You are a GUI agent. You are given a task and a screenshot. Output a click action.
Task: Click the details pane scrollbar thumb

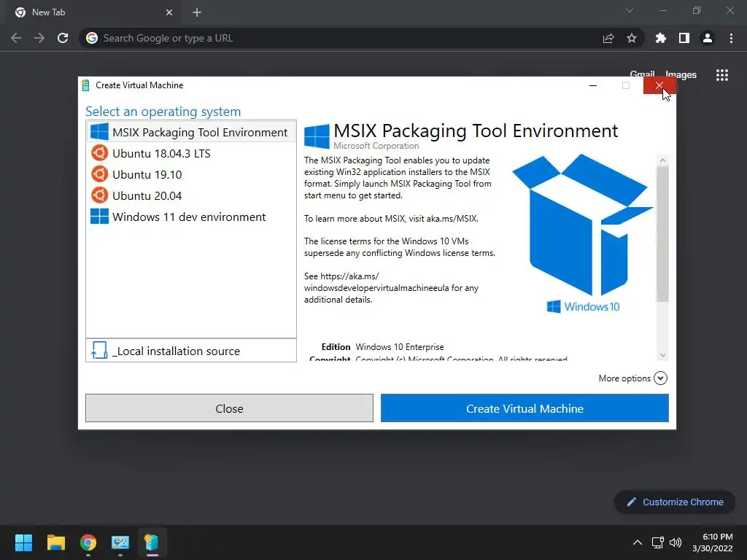pos(662,234)
